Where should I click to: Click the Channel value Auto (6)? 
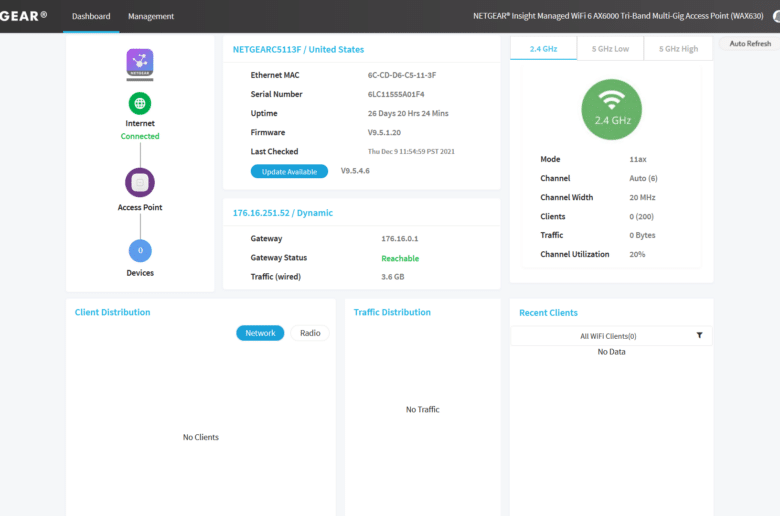[643, 178]
